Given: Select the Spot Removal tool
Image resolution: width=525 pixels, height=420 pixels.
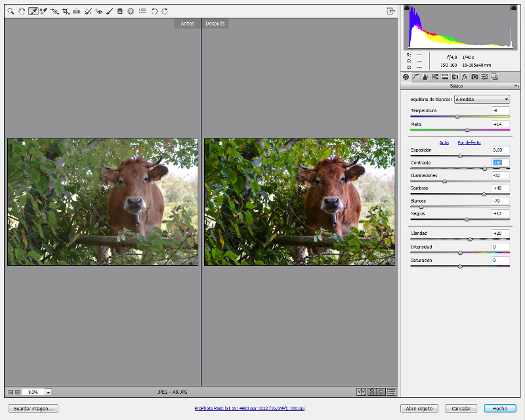Looking at the screenshot, I should (88, 11).
